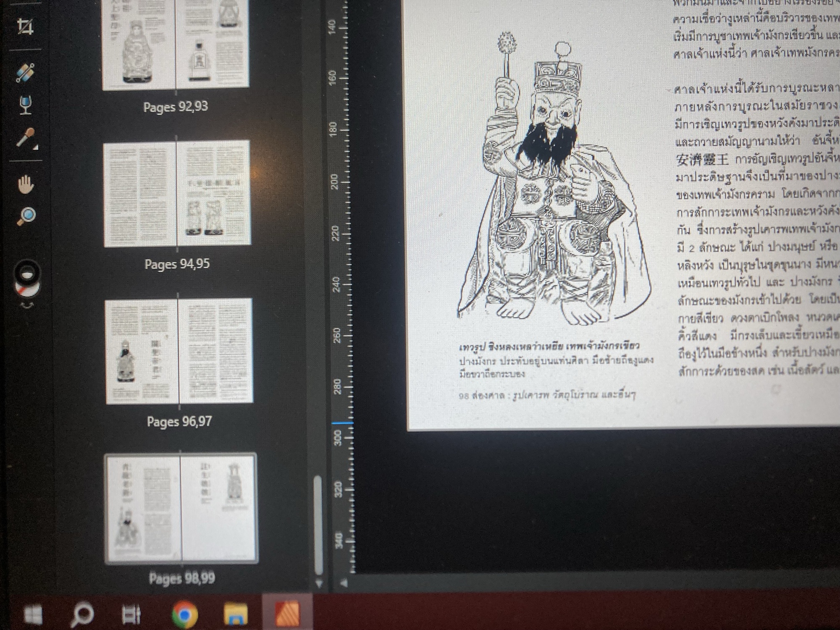This screenshot has height=630, width=840.
Task: Select the Colour Picker eyedropper tool
Action: click(x=26, y=137)
